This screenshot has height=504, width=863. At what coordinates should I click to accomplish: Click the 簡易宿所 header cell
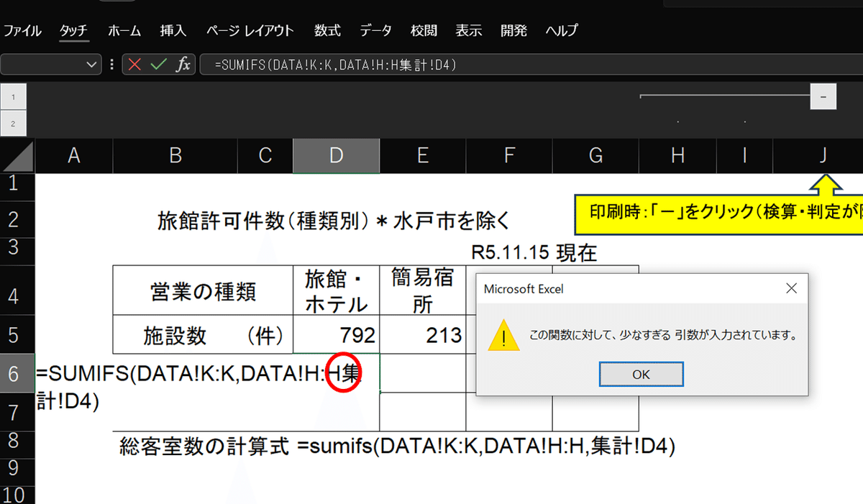[423, 291]
